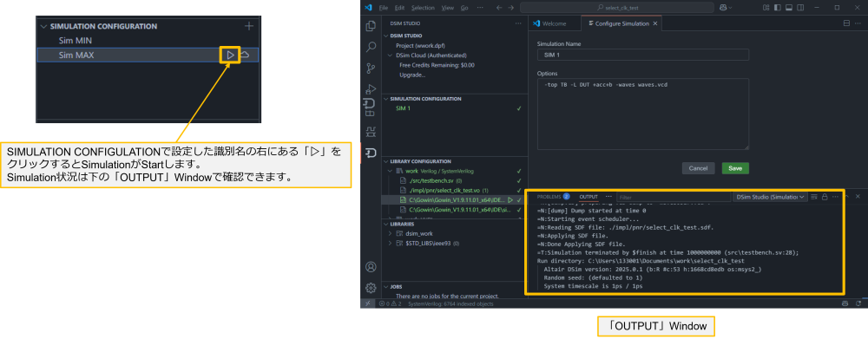Viewport: 868px width, 339px height.
Task: Select the Sim MIN configuration
Action: [76, 41]
